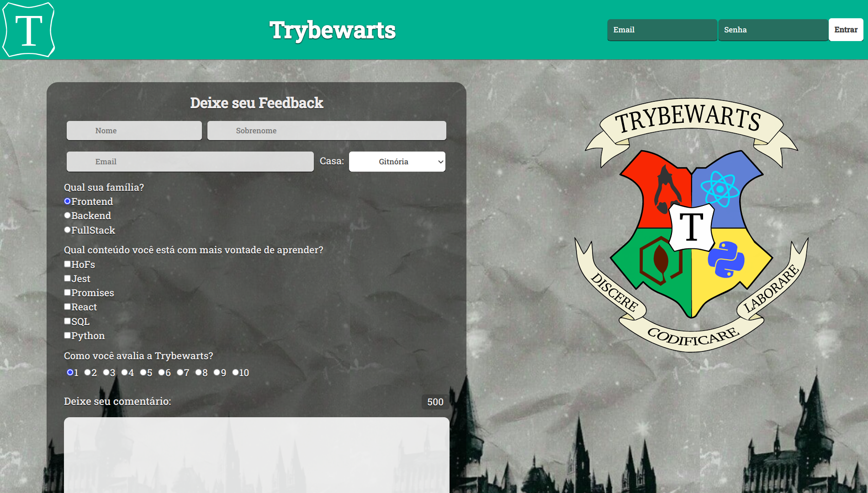Select rating 2 radio button

87,372
